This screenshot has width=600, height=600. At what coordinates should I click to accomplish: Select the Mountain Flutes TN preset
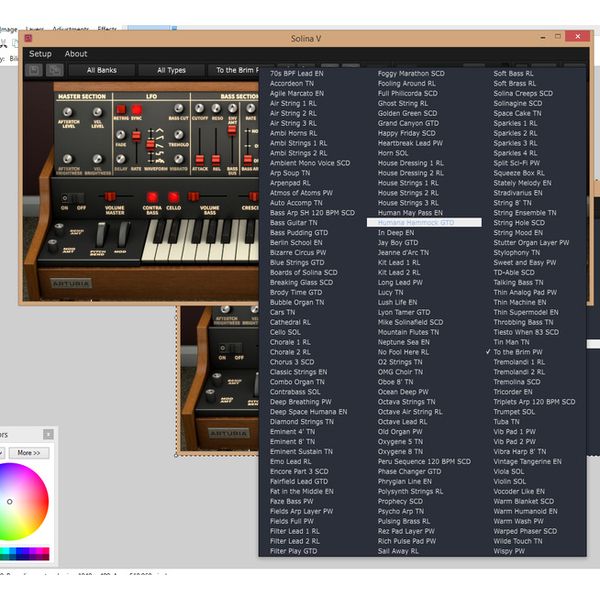[408, 332]
